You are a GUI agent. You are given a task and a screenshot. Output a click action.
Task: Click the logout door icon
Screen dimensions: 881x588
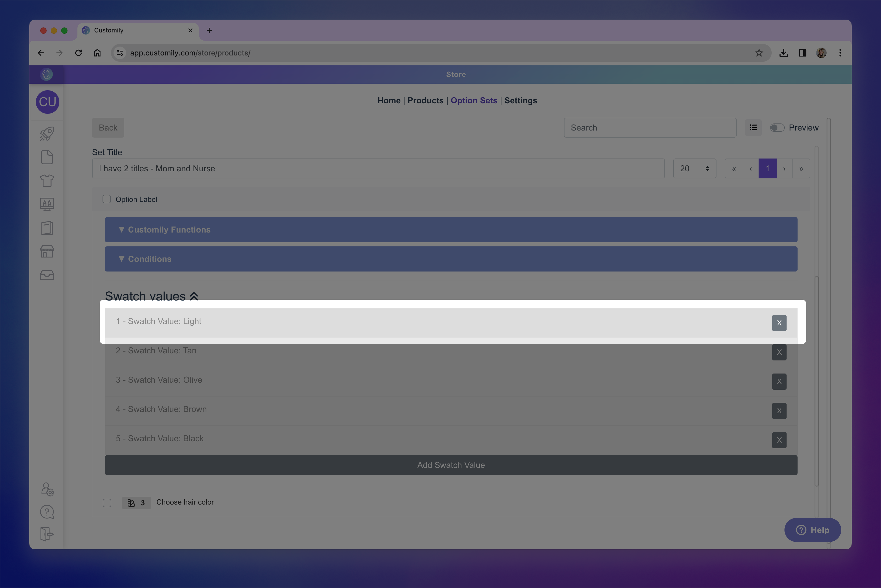pos(47,534)
